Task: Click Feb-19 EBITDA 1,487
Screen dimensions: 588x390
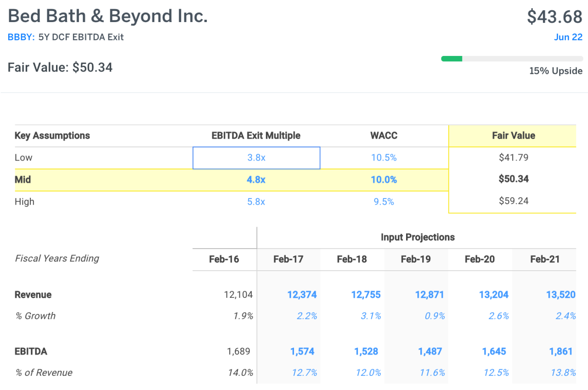Action: click(430, 351)
